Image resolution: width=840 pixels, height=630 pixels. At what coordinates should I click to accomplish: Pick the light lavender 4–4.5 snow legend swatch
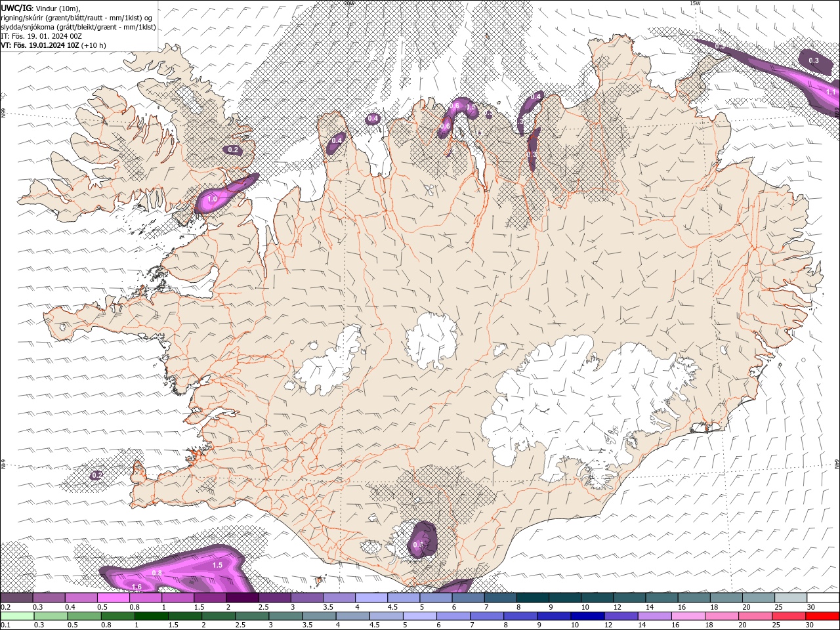point(371,598)
